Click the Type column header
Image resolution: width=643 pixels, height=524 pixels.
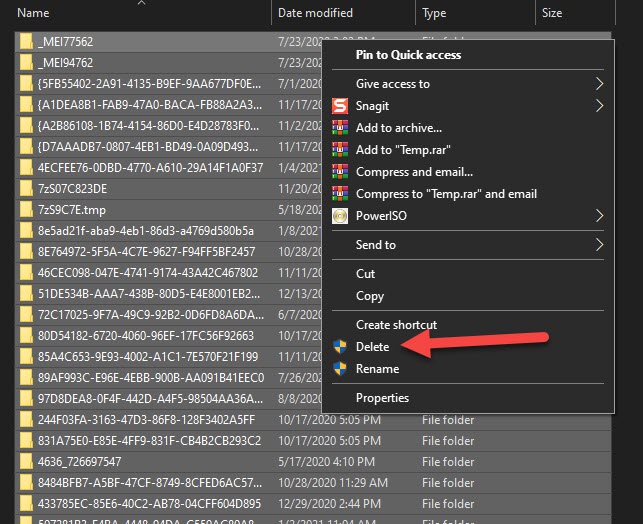[x=434, y=13]
